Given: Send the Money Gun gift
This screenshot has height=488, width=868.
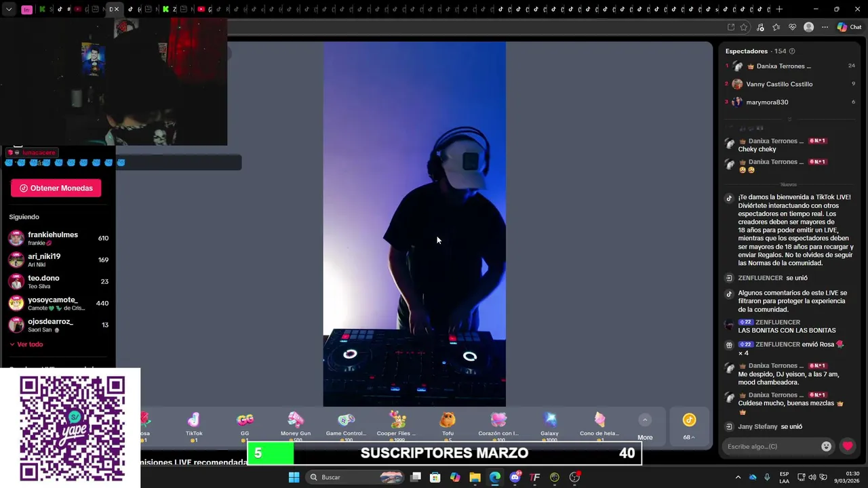Looking at the screenshot, I should click(296, 426).
